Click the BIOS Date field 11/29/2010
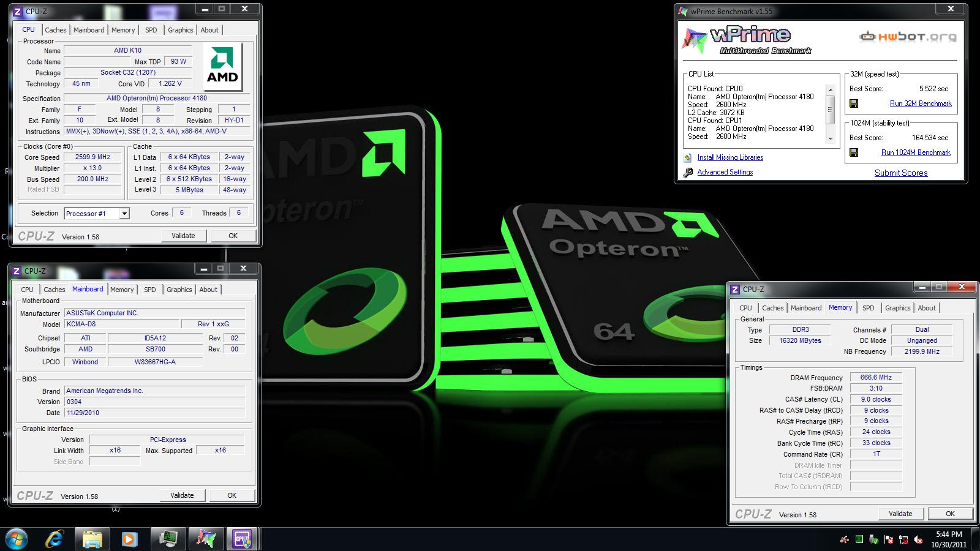 [155, 413]
